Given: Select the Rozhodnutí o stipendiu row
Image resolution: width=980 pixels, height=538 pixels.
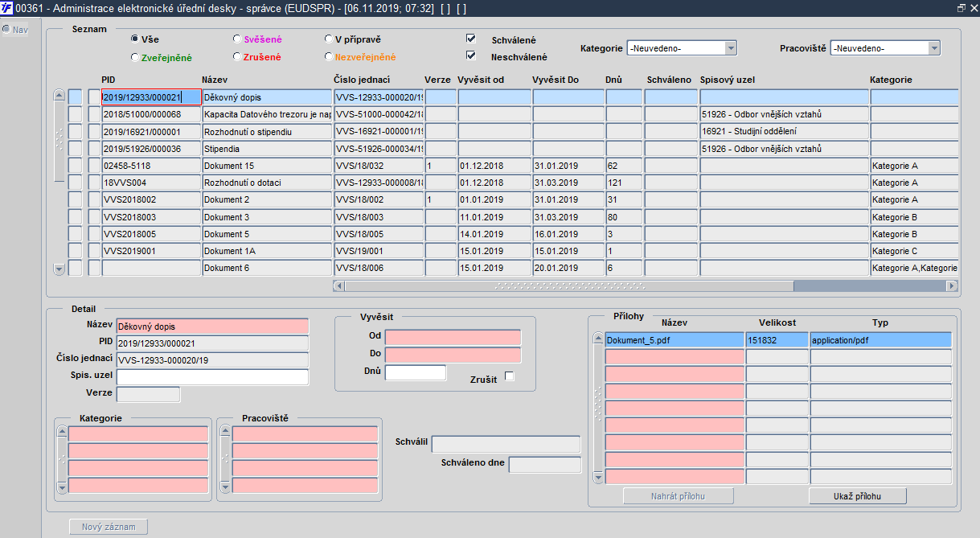Looking at the screenshot, I should pyautogui.click(x=266, y=132).
